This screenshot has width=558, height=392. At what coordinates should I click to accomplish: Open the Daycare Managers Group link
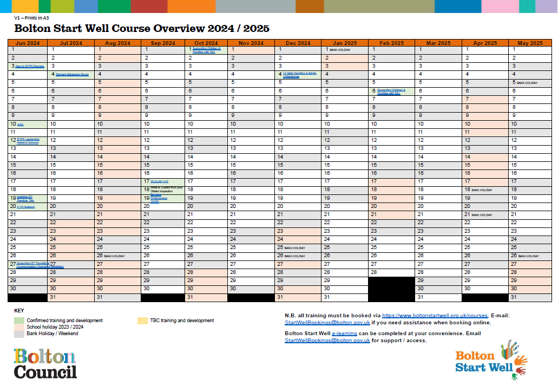tap(72, 74)
